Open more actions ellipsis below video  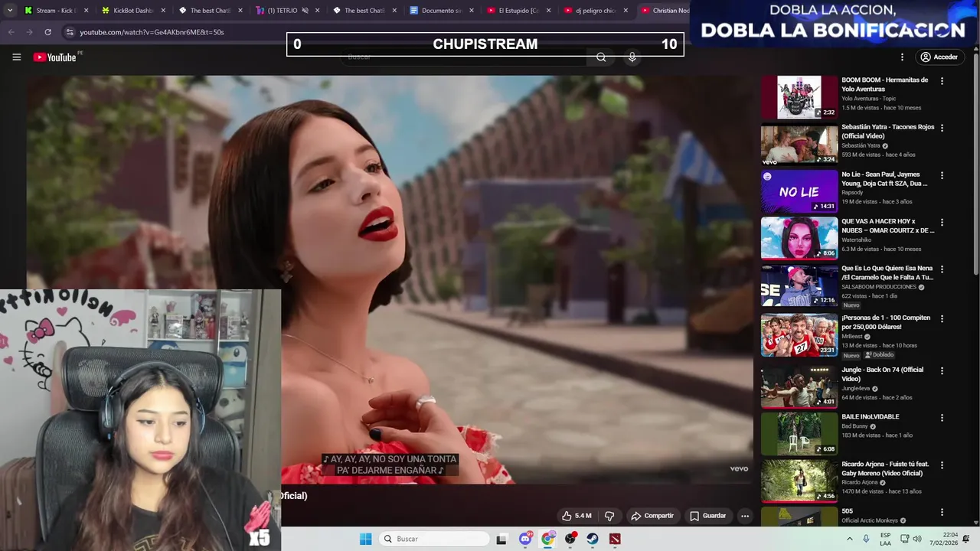(x=745, y=516)
